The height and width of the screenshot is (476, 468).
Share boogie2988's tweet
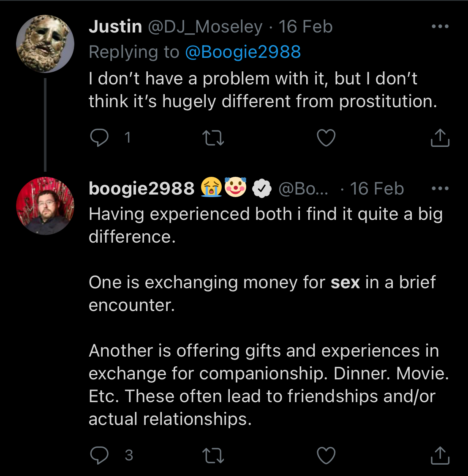click(x=440, y=455)
